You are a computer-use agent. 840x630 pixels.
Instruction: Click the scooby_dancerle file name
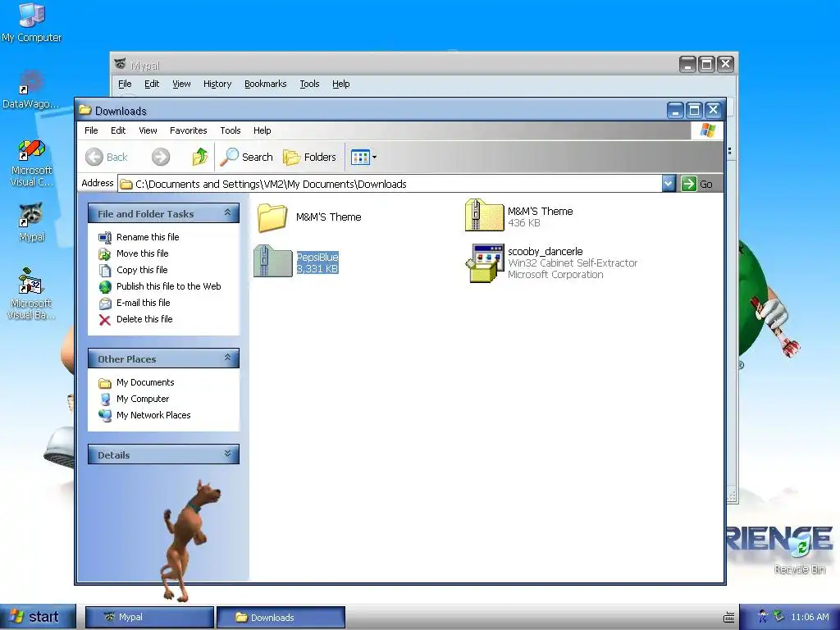pos(545,251)
